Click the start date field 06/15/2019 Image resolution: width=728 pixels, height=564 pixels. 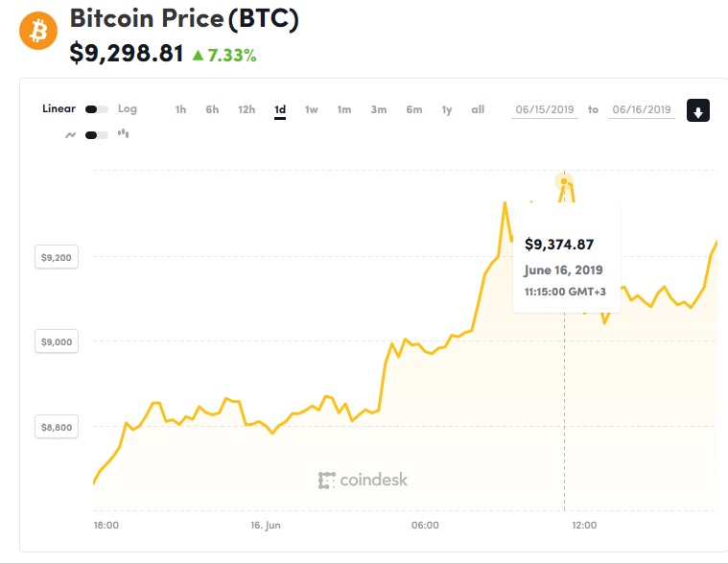pyautogui.click(x=545, y=109)
